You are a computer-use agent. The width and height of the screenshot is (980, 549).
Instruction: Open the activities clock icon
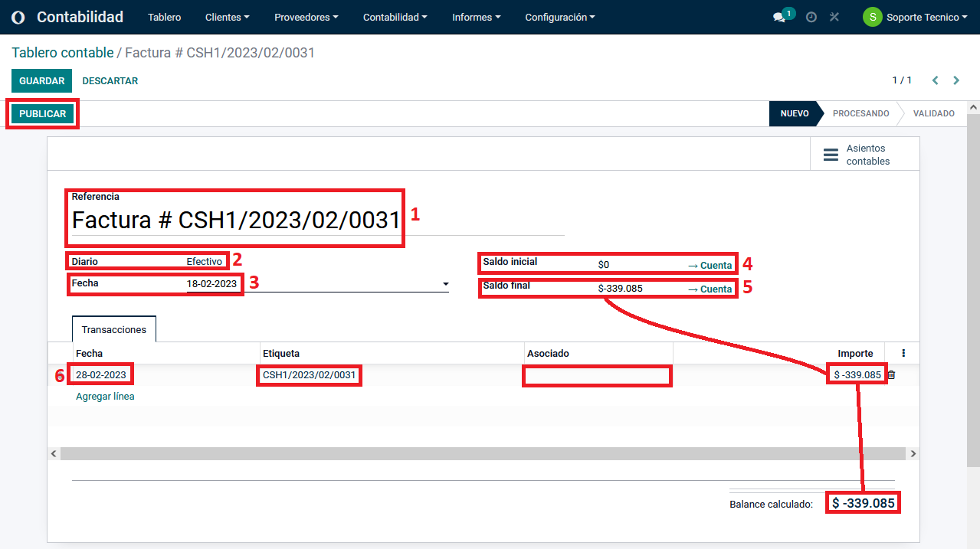point(811,17)
